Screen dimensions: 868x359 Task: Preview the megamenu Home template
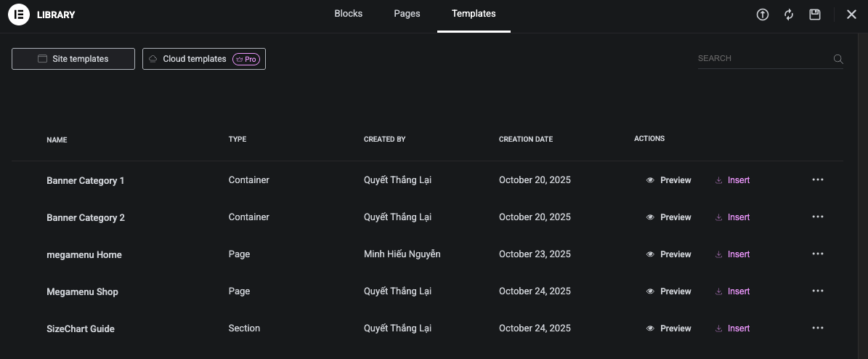pos(669,254)
